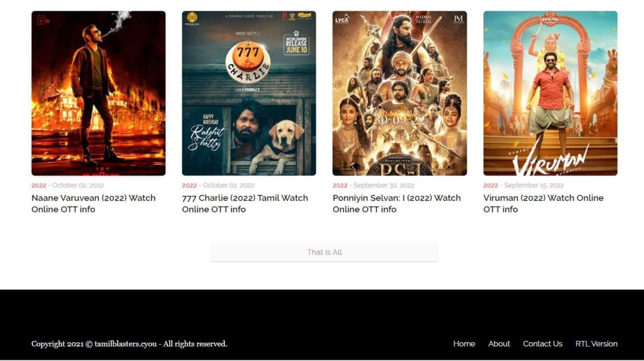Click the That is All button

click(x=325, y=252)
